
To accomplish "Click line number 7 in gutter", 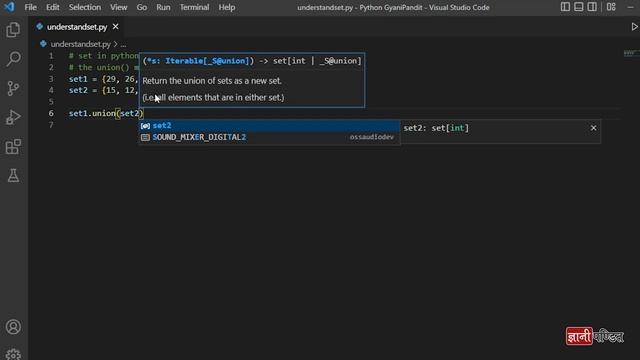I will (x=51, y=125).
